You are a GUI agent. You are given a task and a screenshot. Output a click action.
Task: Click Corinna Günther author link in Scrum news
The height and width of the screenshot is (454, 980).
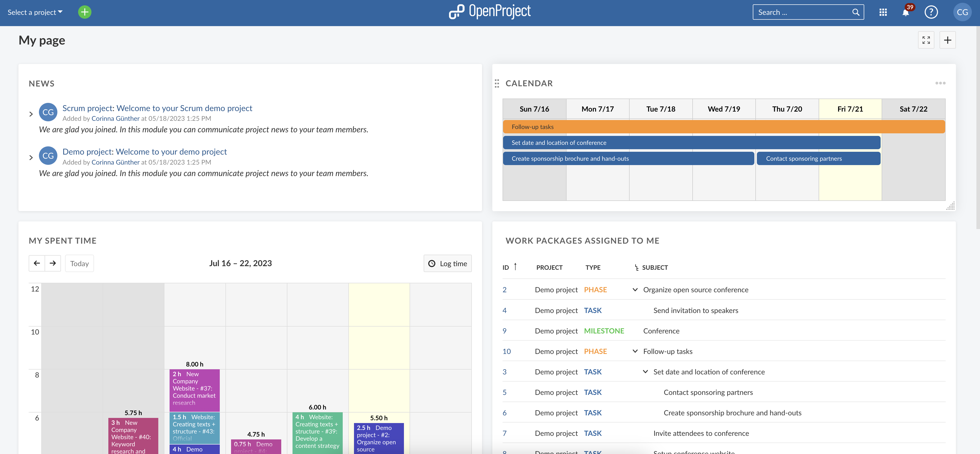point(116,119)
